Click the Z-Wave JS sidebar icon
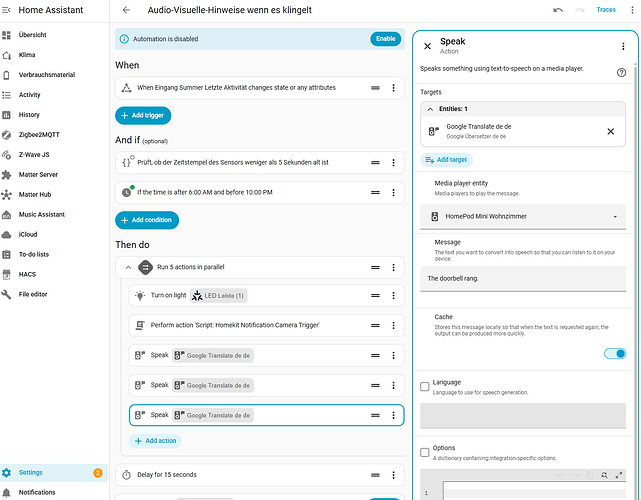The width and height of the screenshot is (641, 500). click(7, 155)
